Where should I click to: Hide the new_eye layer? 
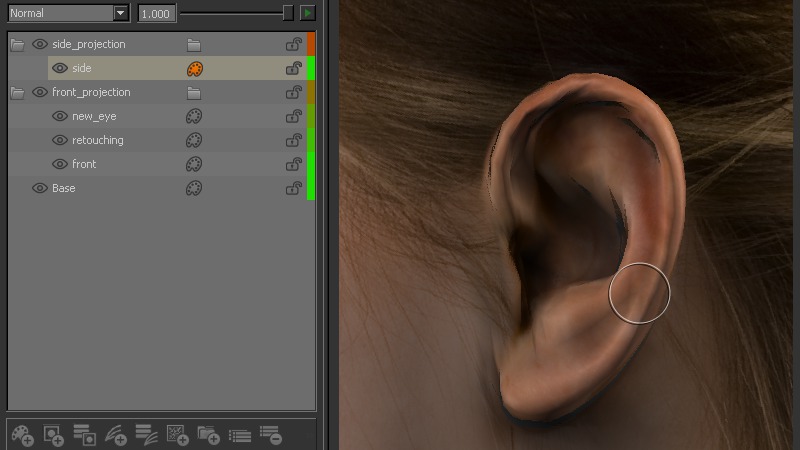pos(60,116)
